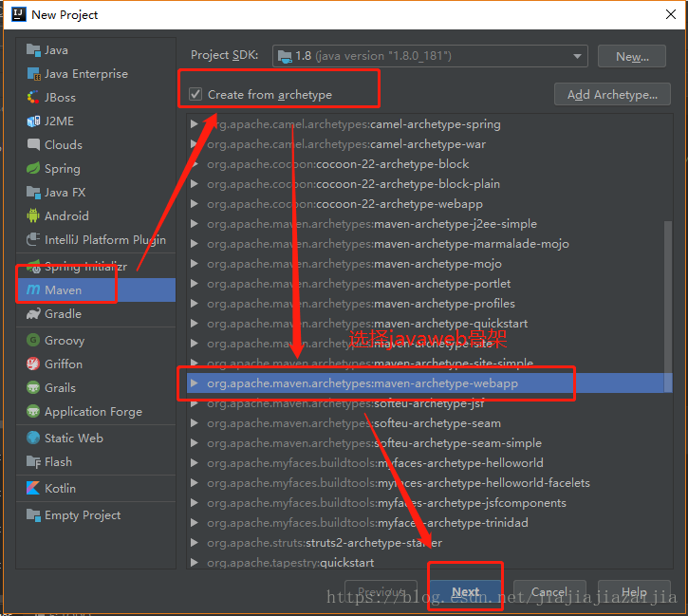
Task: Click the Groovy green G icon
Action: coord(33,340)
